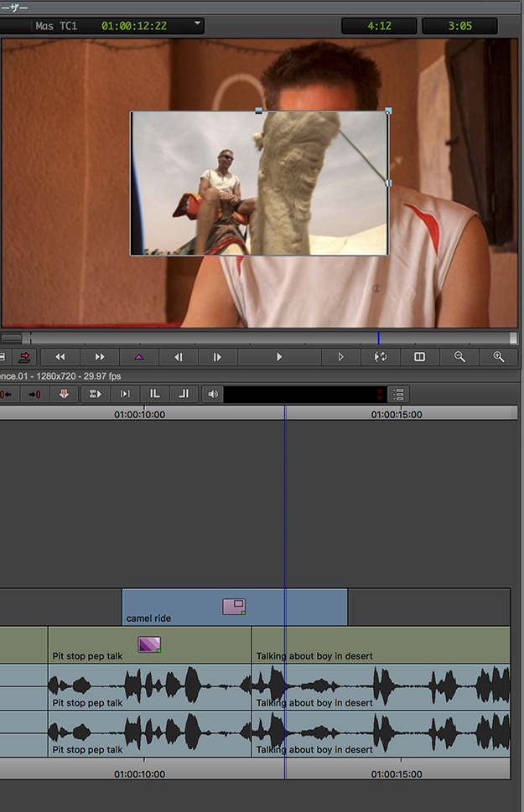
Task: Step forward one frame
Action: pyautogui.click(x=217, y=357)
